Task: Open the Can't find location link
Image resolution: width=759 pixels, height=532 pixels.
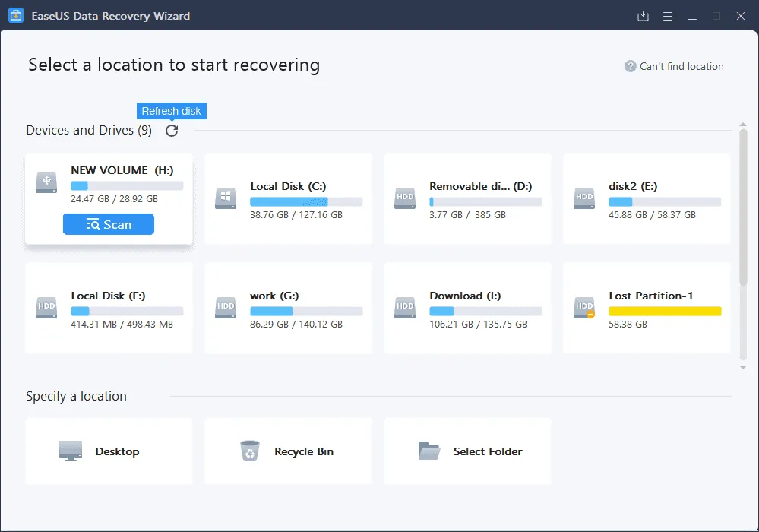Action: click(x=680, y=66)
